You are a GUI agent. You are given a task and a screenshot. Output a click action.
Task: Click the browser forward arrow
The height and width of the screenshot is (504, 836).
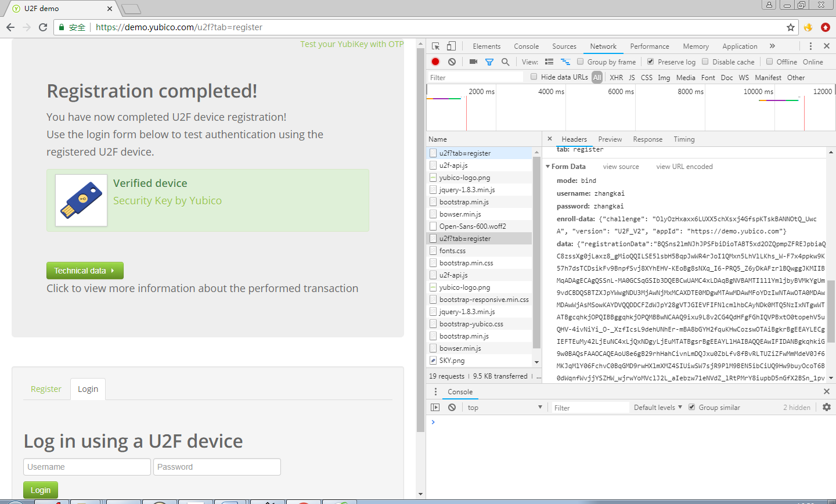27,27
